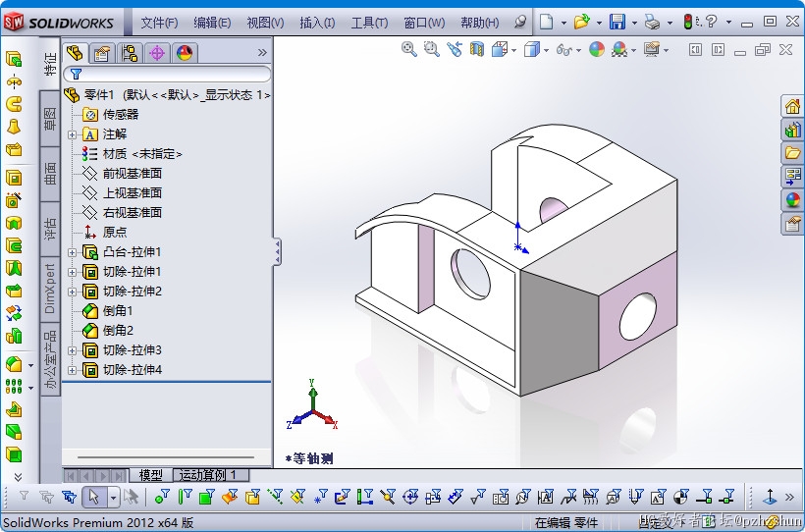The image size is (805, 532).
Task: Click the Section View icon
Action: pos(477,49)
